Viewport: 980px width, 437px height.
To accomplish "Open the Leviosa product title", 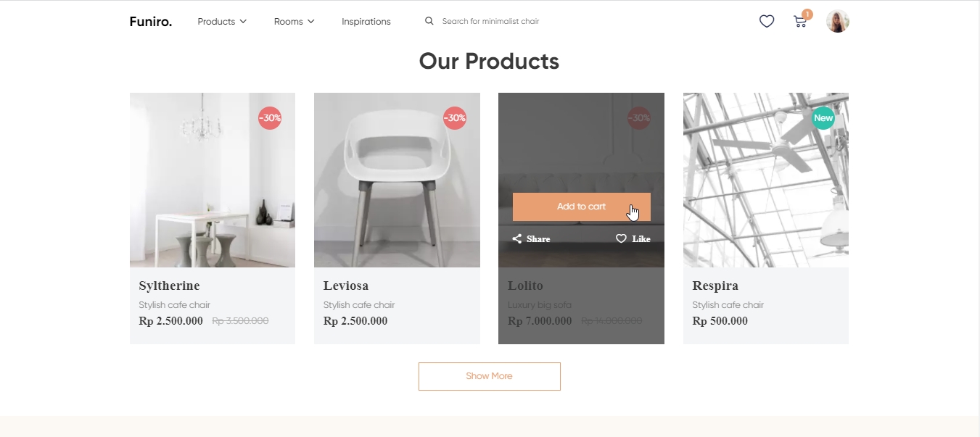I will (x=346, y=286).
